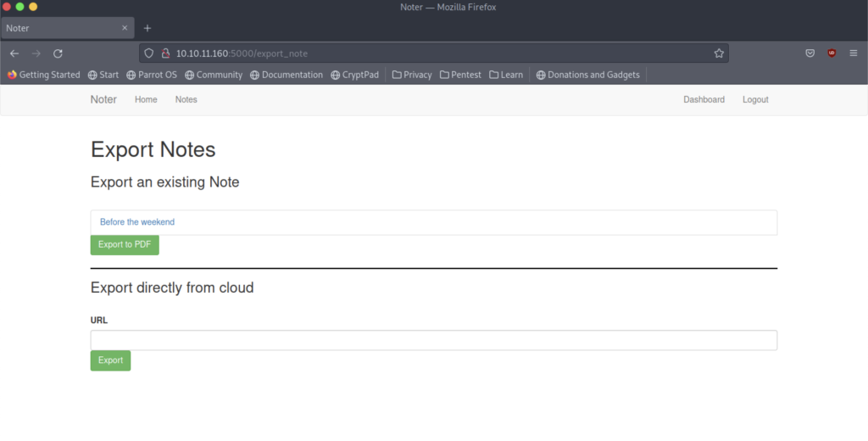Viewport: 868px width, 441px height.
Task: Open the Firefox hamburger menu
Action: tap(853, 53)
